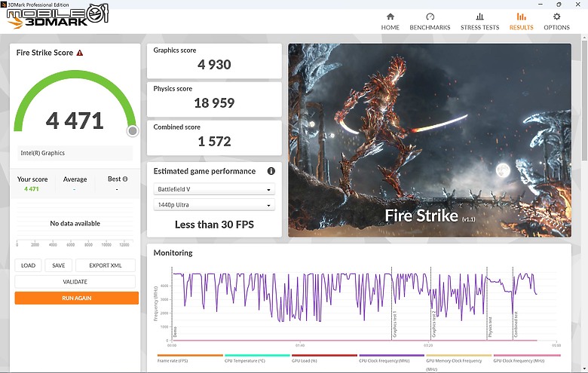Click the Estimated game performance info icon
This screenshot has height=373, width=588.
coord(271,171)
